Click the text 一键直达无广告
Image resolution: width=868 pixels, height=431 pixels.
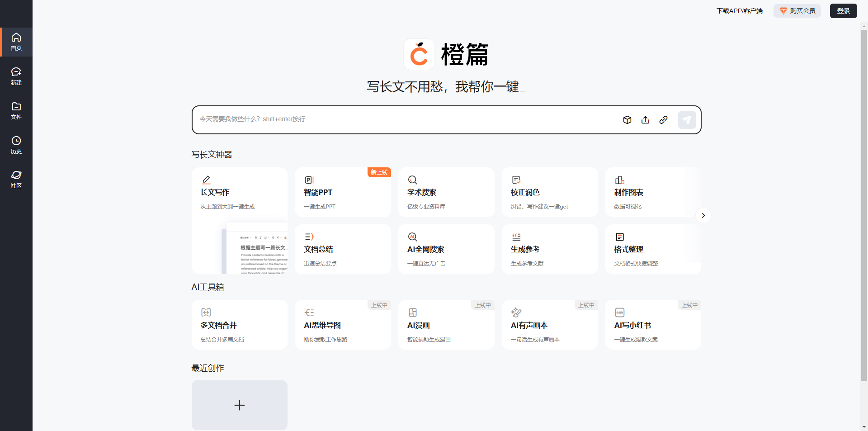click(426, 264)
